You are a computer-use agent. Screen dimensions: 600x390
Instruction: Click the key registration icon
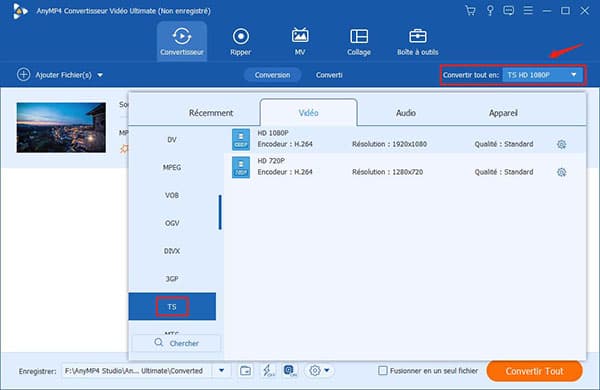(x=490, y=10)
